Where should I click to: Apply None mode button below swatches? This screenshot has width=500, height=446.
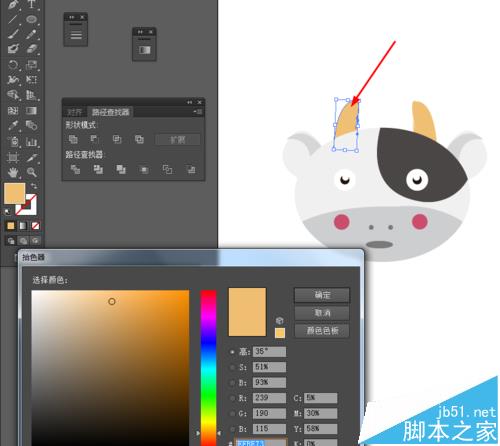coord(35,226)
